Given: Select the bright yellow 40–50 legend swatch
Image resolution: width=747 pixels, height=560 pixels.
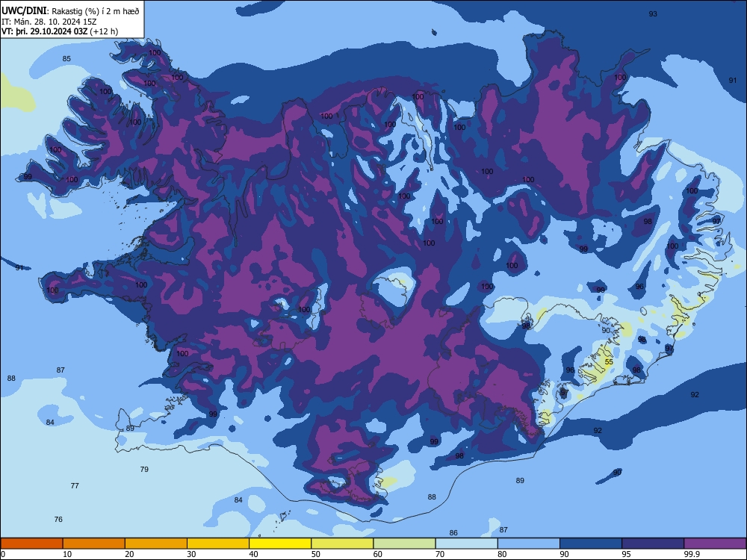Looking at the screenshot, I should click(280, 544).
